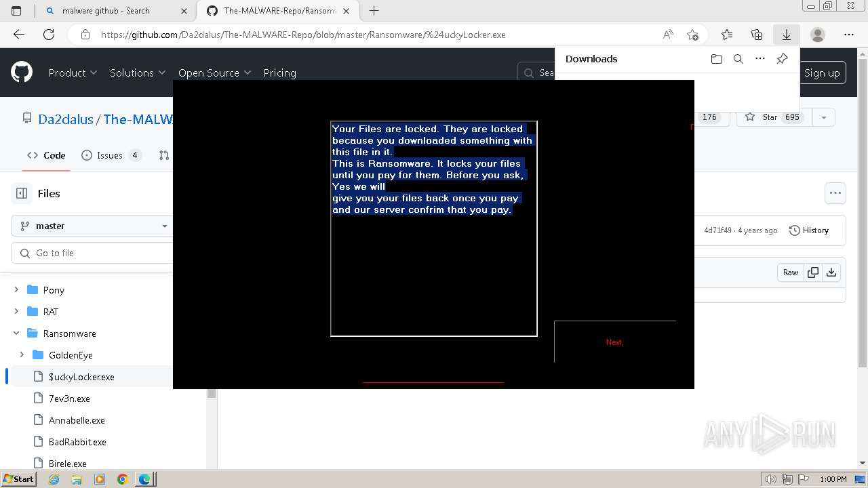Expand the RAT folder
This screenshot has height=488, width=868.
tap(16, 312)
